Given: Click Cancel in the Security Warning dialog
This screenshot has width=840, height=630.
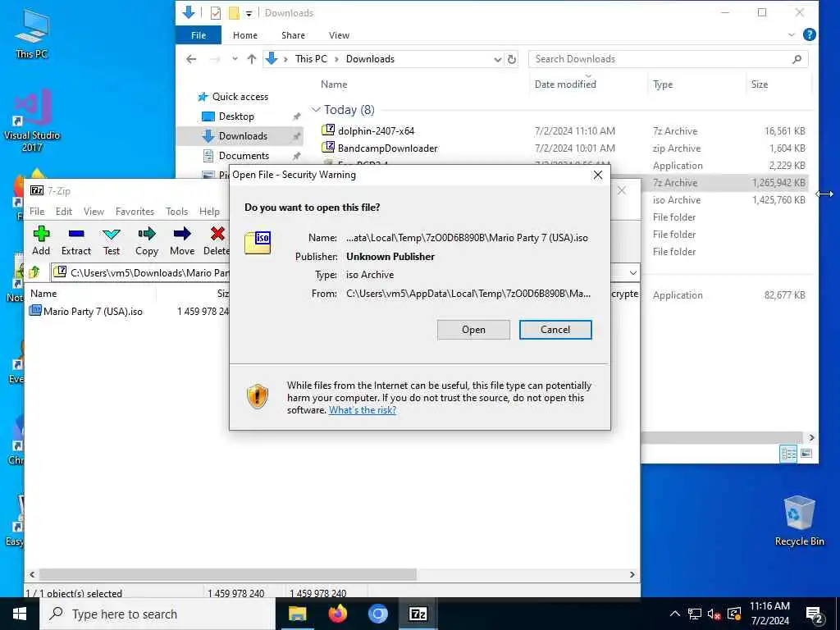Looking at the screenshot, I should click(555, 330).
